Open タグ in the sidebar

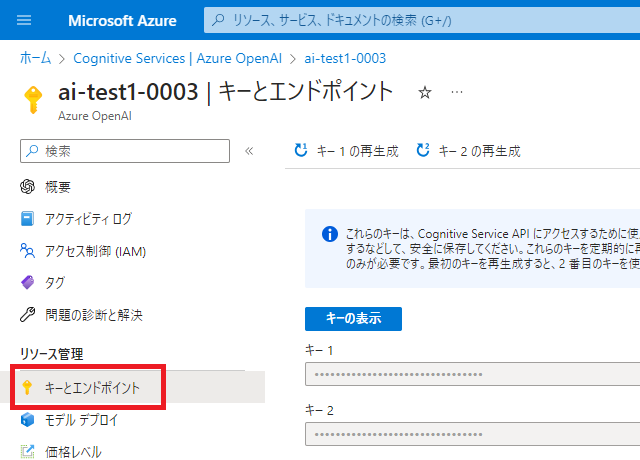pos(55,282)
